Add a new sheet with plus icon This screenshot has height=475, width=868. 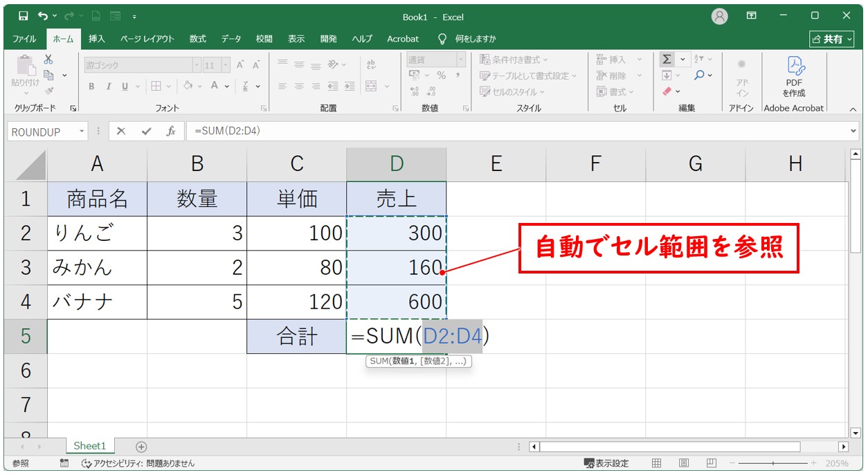click(x=141, y=447)
